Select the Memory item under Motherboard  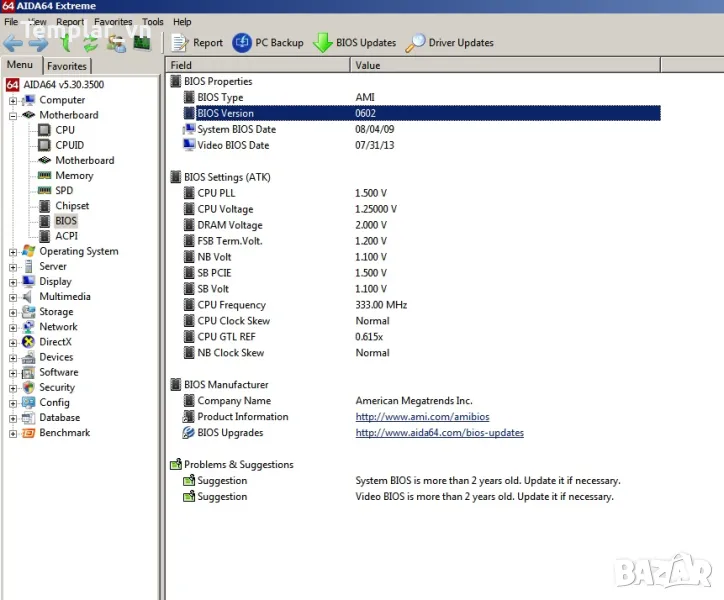coord(74,175)
